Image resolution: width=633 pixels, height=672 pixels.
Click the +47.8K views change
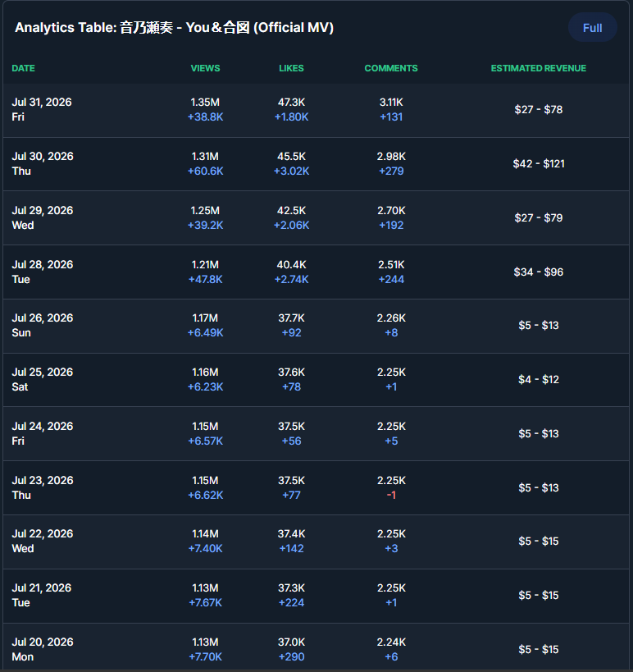[x=205, y=280]
